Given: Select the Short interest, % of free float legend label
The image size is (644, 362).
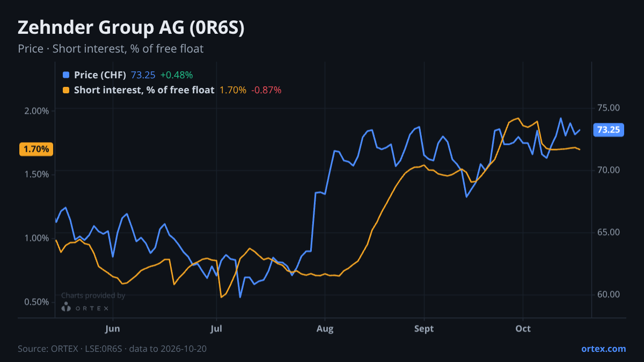Looking at the screenshot, I should tap(144, 90).
